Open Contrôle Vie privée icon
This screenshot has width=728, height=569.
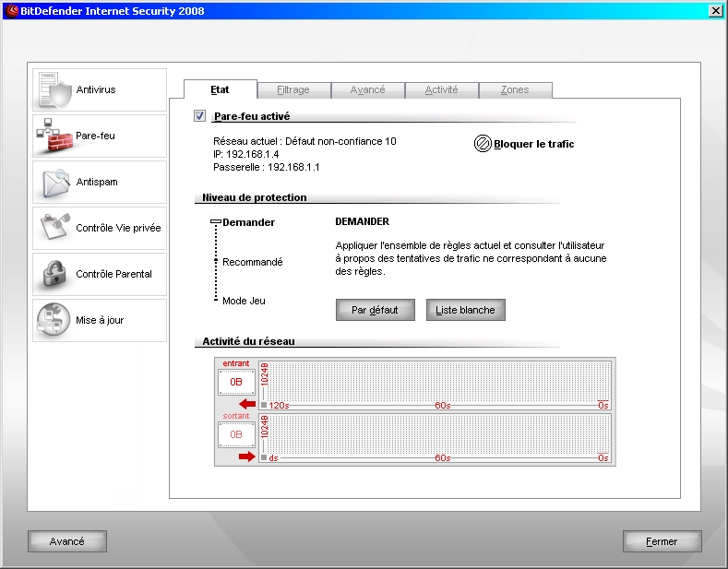54,228
